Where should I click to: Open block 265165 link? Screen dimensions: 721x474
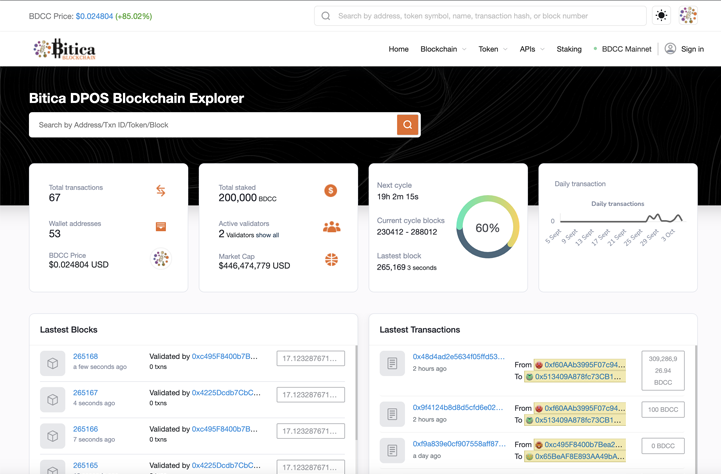point(86,465)
